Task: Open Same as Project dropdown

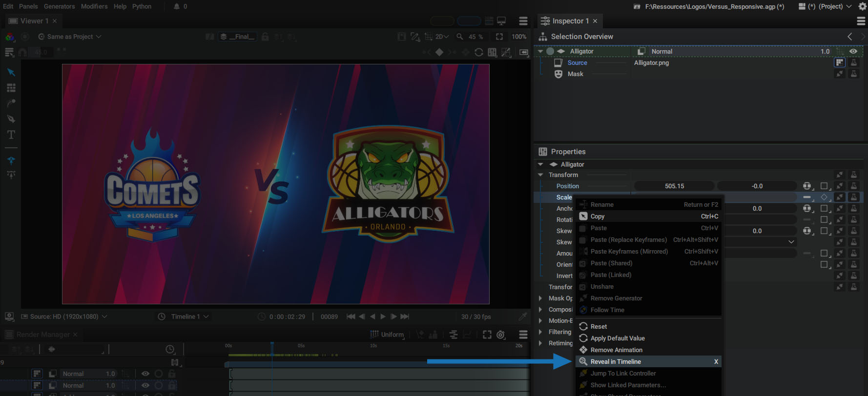Action: pos(70,37)
